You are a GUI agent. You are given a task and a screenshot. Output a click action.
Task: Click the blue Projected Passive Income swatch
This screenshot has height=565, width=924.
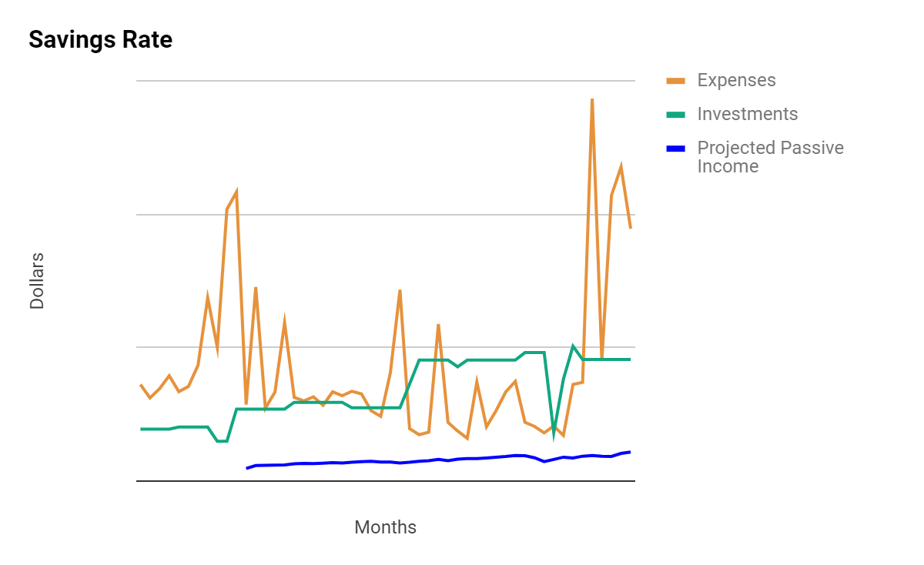tap(676, 148)
